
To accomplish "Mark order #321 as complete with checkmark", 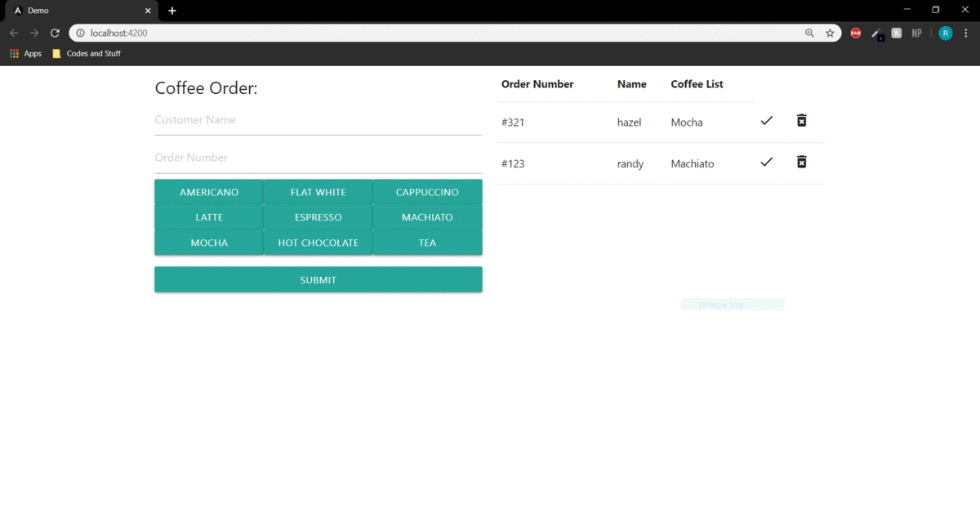I will coord(766,121).
